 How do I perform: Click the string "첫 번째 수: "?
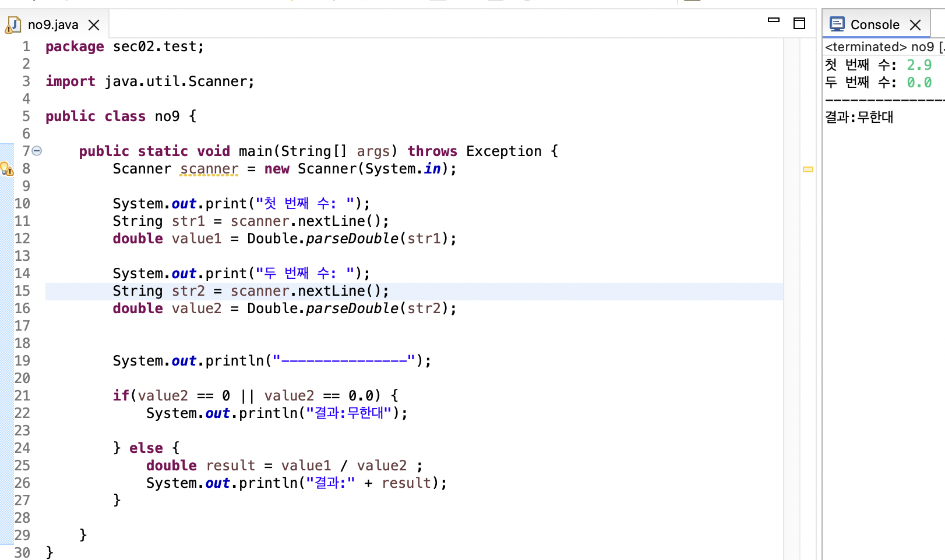pyautogui.click(x=305, y=204)
